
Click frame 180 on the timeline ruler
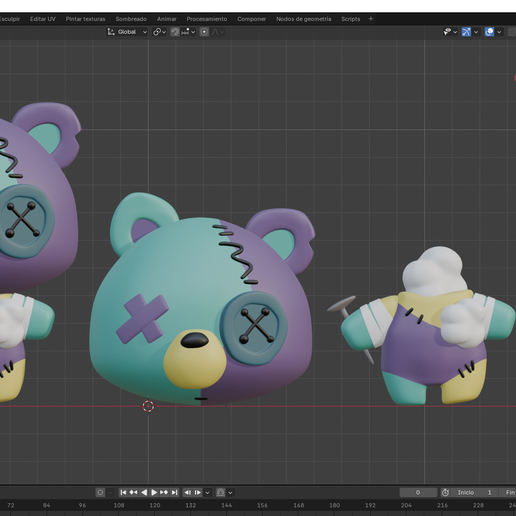point(334,505)
